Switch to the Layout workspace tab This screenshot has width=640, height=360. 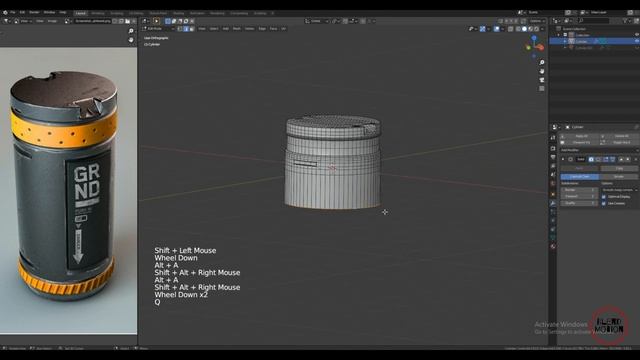(x=80, y=13)
